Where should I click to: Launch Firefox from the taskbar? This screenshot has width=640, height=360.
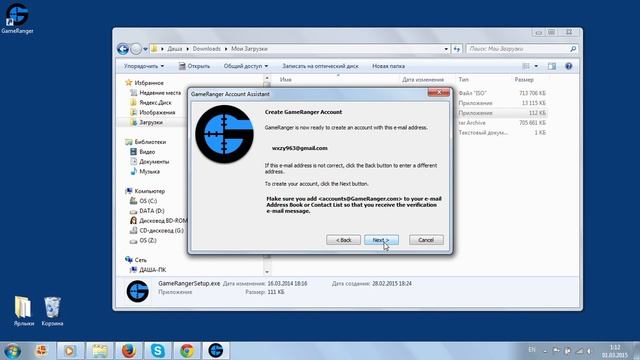[x=129, y=351]
